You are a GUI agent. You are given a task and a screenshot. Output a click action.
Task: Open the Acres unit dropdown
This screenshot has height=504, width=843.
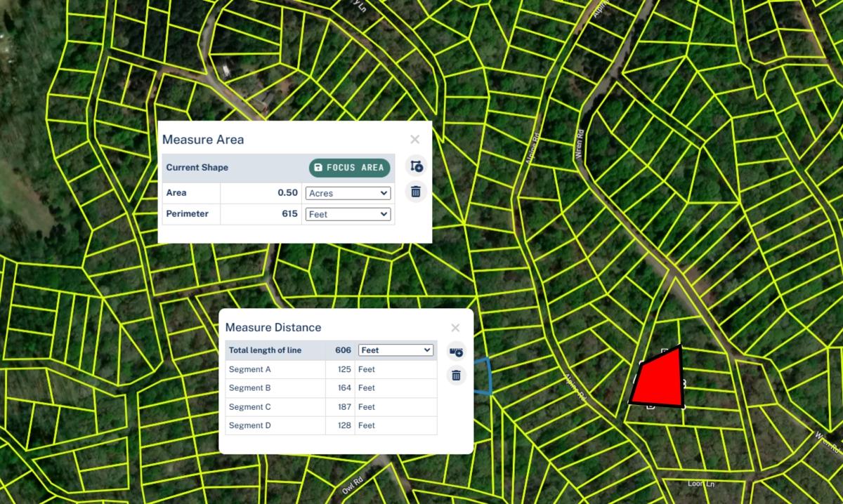pos(348,193)
